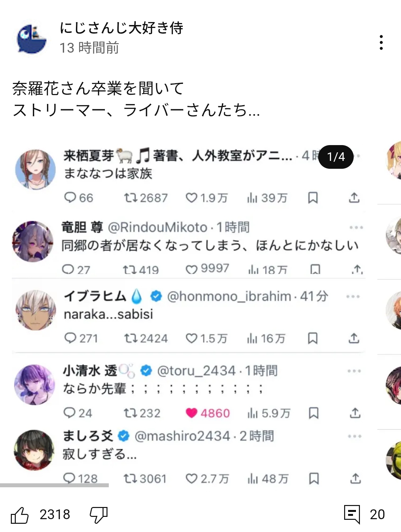Tap the @honmono_ibrahim handle

coord(229,296)
